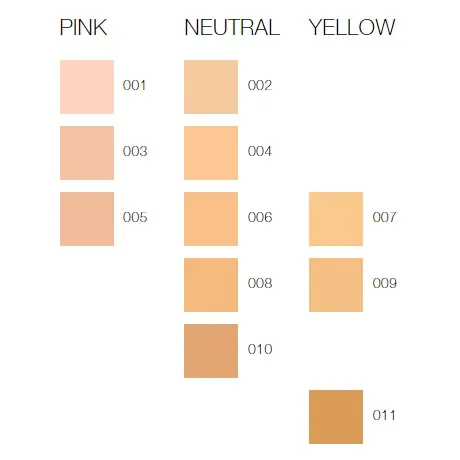The width and height of the screenshot is (460, 460).
Task: Choose the darkest 011 yellow swatch
Action: (x=336, y=417)
